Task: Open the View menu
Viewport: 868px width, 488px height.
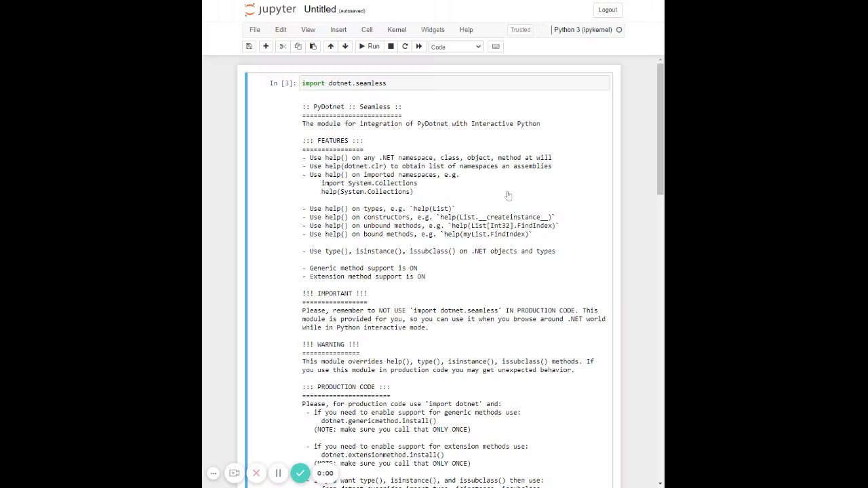Action: [x=308, y=30]
